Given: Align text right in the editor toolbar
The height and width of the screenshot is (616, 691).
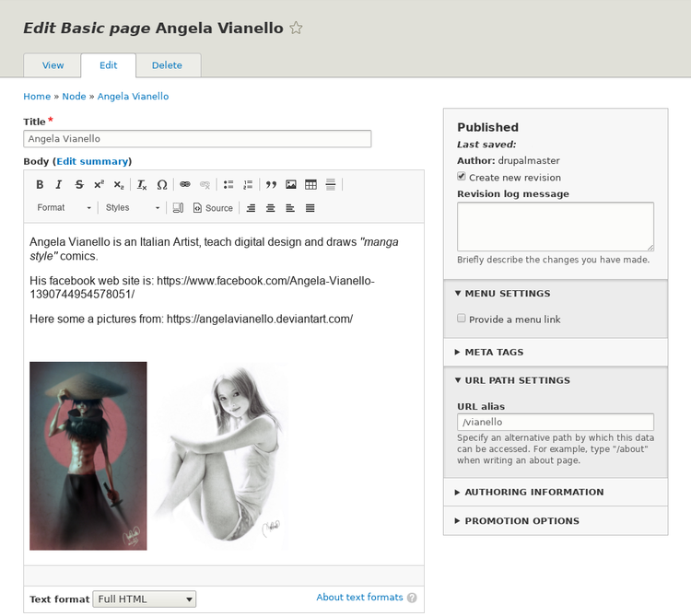Looking at the screenshot, I should click(x=251, y=208).
